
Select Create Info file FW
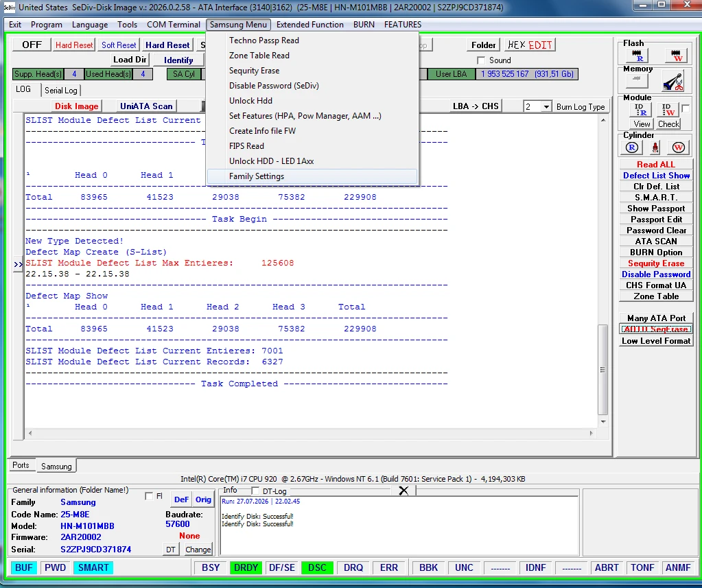312,131
